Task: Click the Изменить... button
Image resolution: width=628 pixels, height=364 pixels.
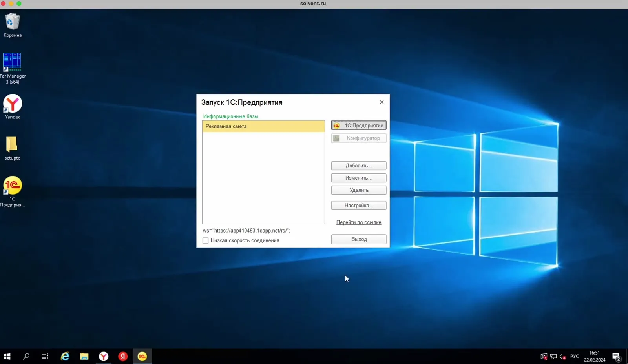Action: [x=359, y=178]
